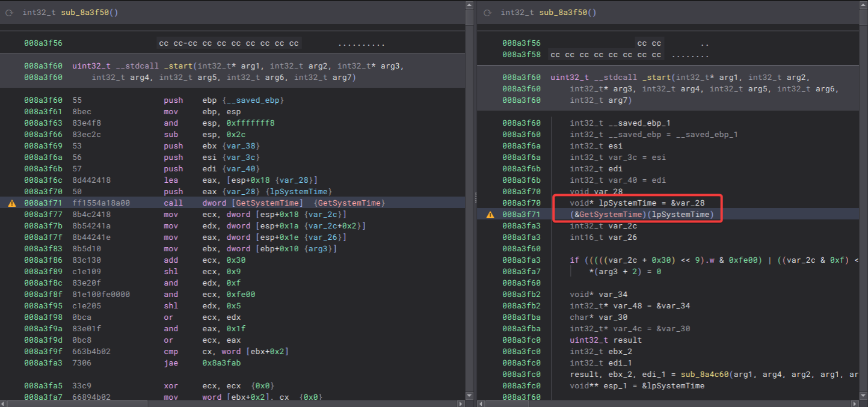Select the 'if' statement line in the decompiler
Viewport: 868px width, 407px height.
pyautogui.click(x=574, y=260)
